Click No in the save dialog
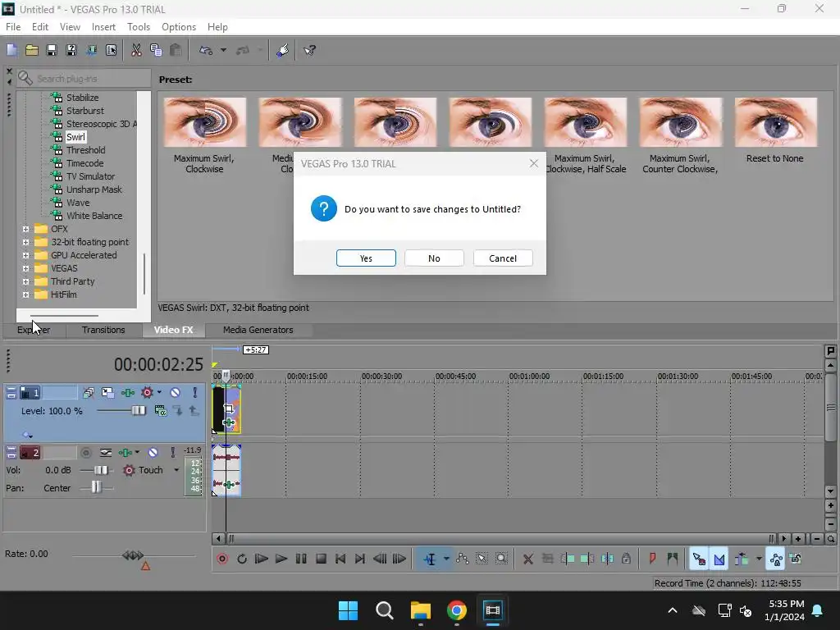This screenshot has width=840, height=630. (434, 258)
